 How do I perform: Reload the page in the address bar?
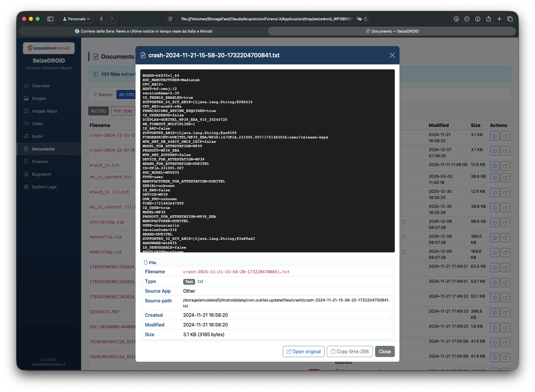point(365,19)
